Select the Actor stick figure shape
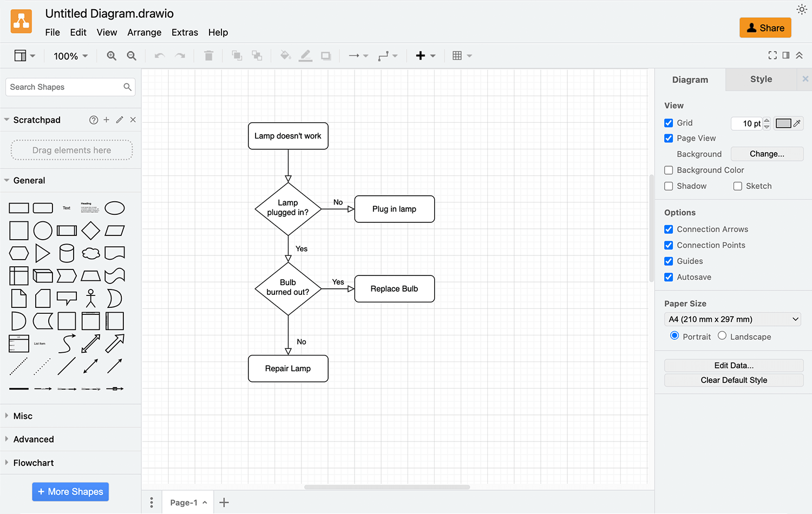 pos(91,298)
